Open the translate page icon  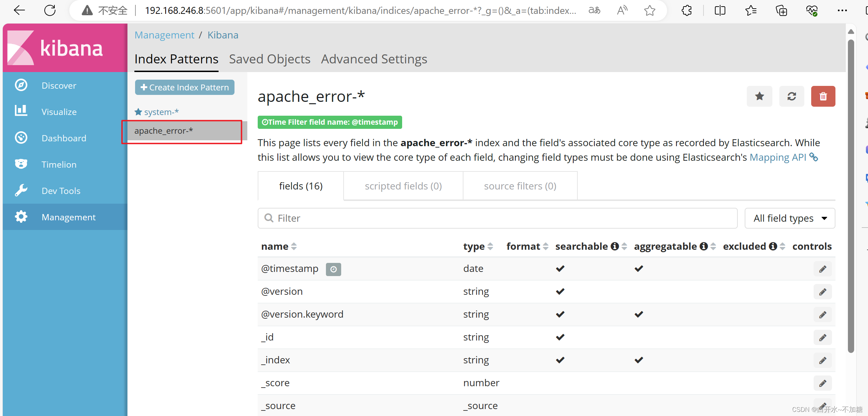tap(594, 10)
